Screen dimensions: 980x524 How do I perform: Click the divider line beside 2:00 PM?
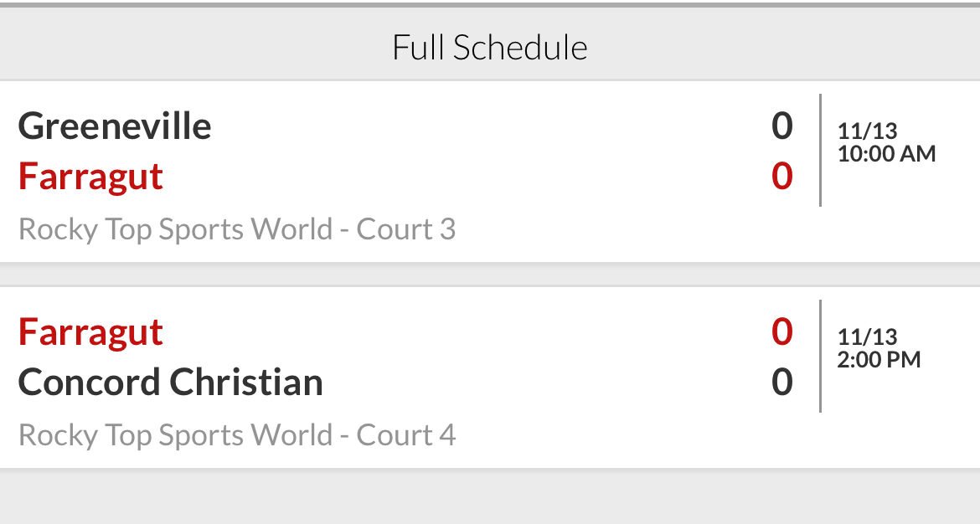pos(820,357)
